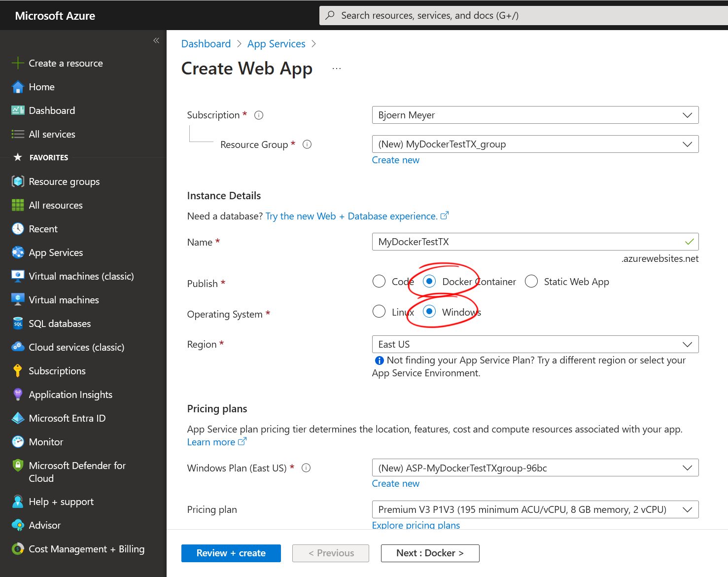Select the Static Web App radio button
This screenshot has height=577, width=728.
531,281
